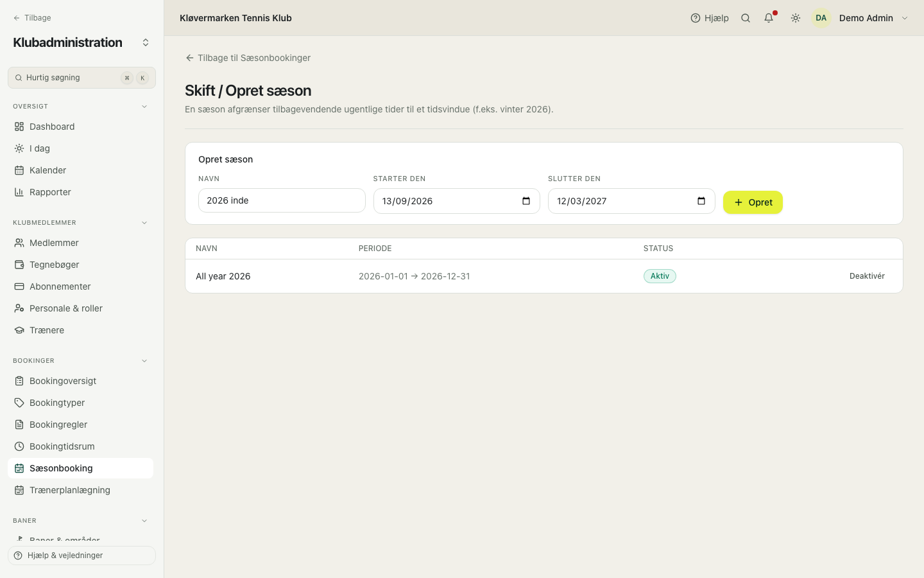Open calendar picker for Starter den
This screenshot has width=924, height=578.
click(x=526, y=201)
